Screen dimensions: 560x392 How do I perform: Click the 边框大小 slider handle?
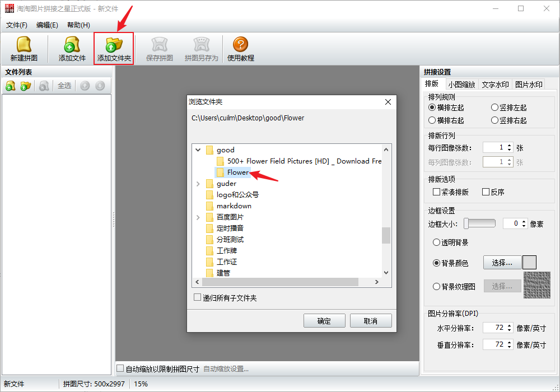pos(466,223)
